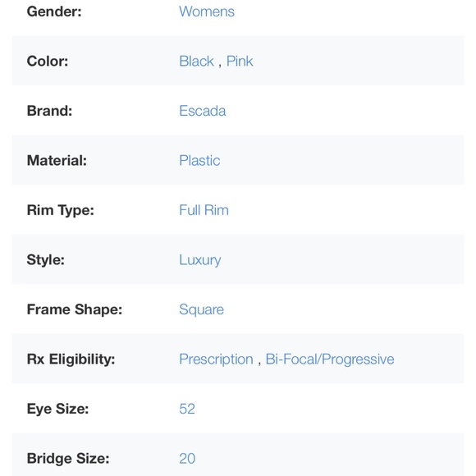This screenshot has height=476, width=476.
Task: Click the Eye Size label
Action: (x=57, y=409)
